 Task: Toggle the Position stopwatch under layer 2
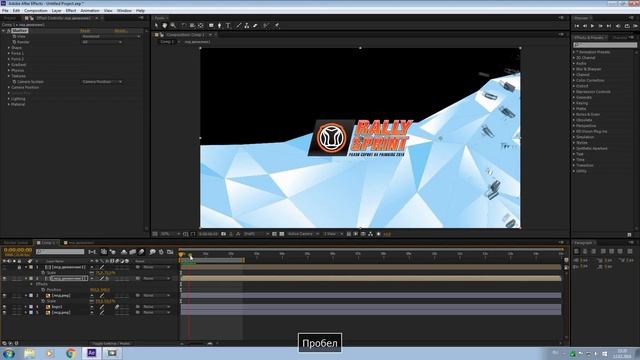43,290
